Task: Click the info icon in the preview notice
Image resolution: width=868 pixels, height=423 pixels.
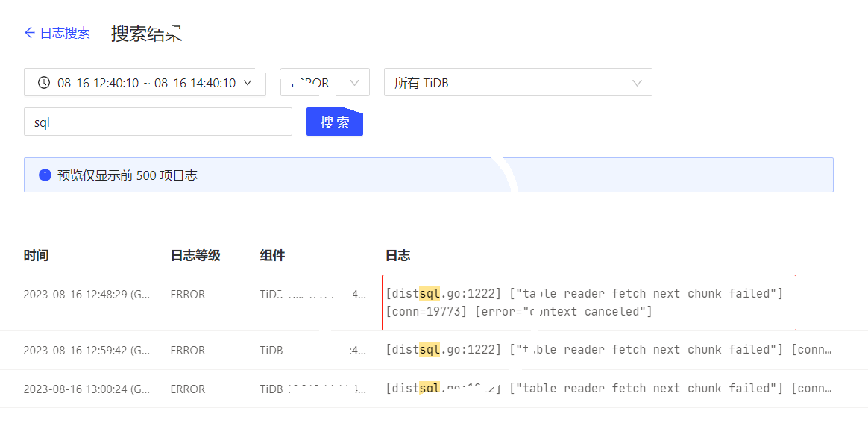Action: click(45, 175)
